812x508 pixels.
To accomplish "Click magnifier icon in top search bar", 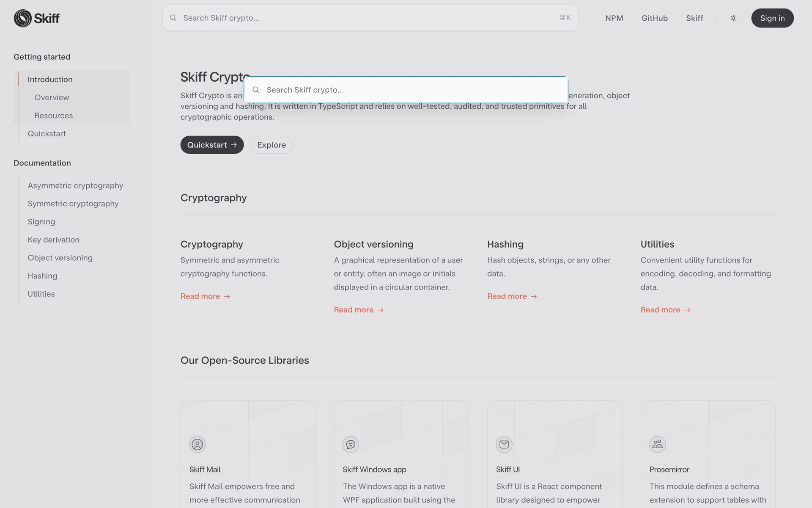I will point(173,18).
